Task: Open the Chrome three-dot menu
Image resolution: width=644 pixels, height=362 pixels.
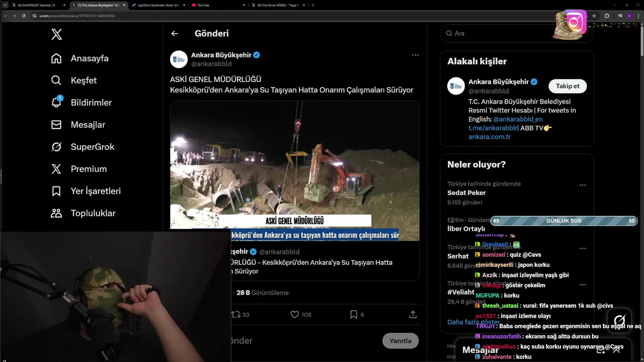Action: pos(639,16)
